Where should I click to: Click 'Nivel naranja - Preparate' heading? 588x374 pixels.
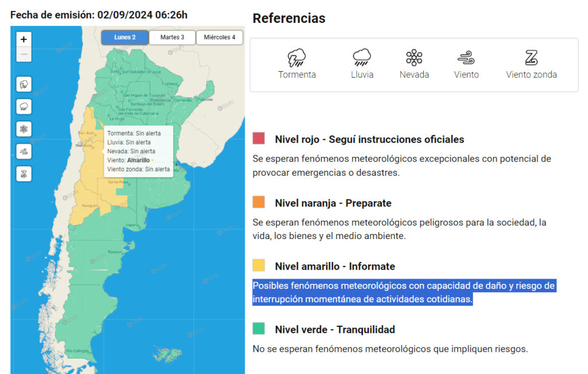(x=333, y=203)
